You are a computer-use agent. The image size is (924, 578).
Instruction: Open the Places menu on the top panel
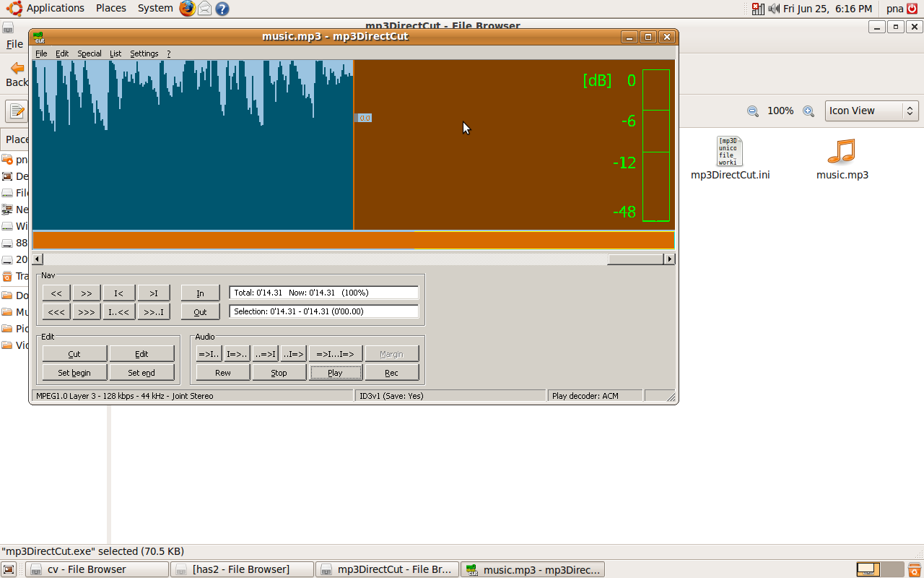[110, 8]
